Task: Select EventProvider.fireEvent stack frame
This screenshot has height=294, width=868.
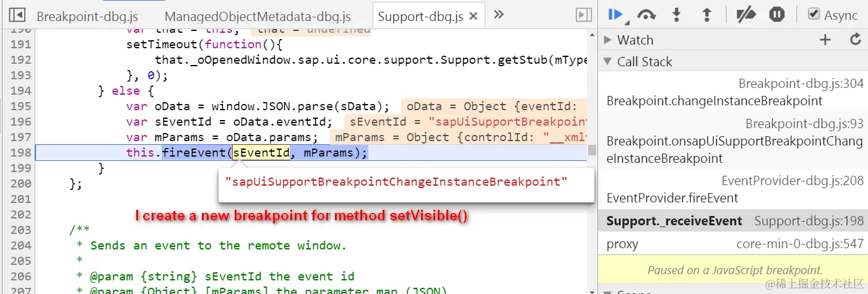Action: click(672, 198)
